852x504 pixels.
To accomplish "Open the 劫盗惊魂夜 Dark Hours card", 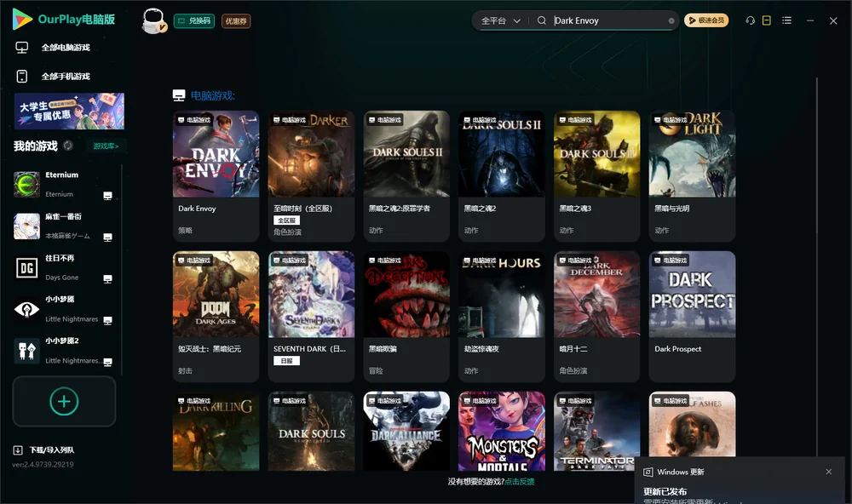I will pyautogui.click(x=502, y=317).
